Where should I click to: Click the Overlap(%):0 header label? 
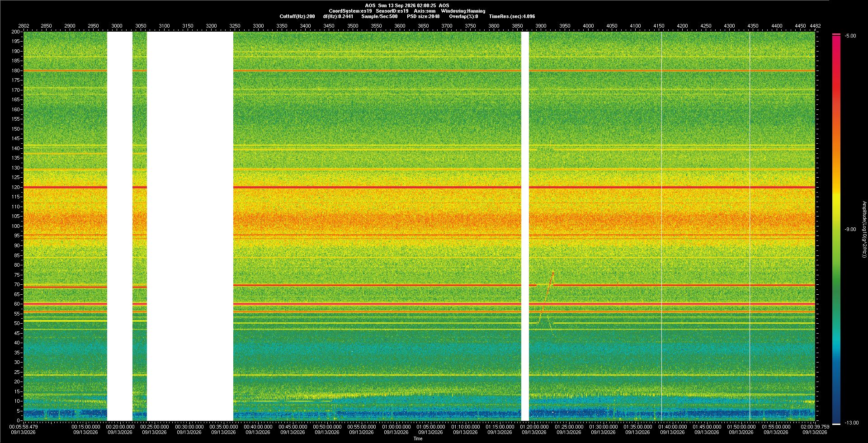click(x=463, y=16)
